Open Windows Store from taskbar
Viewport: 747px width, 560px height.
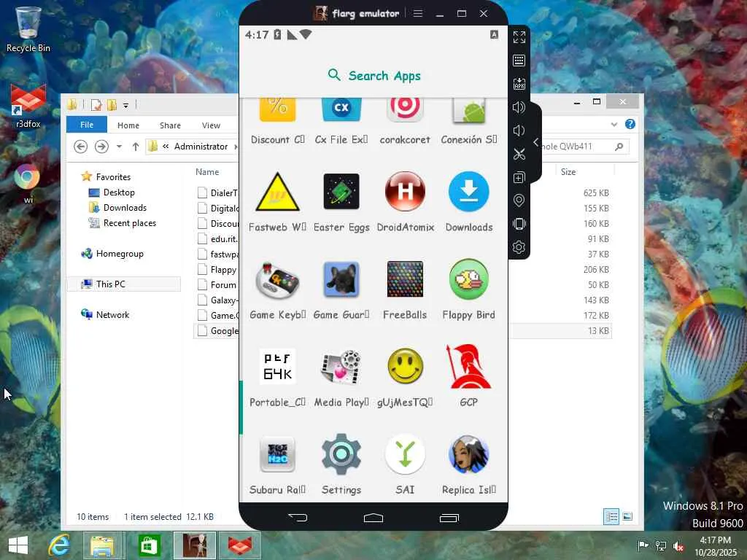tap(148, 545)
